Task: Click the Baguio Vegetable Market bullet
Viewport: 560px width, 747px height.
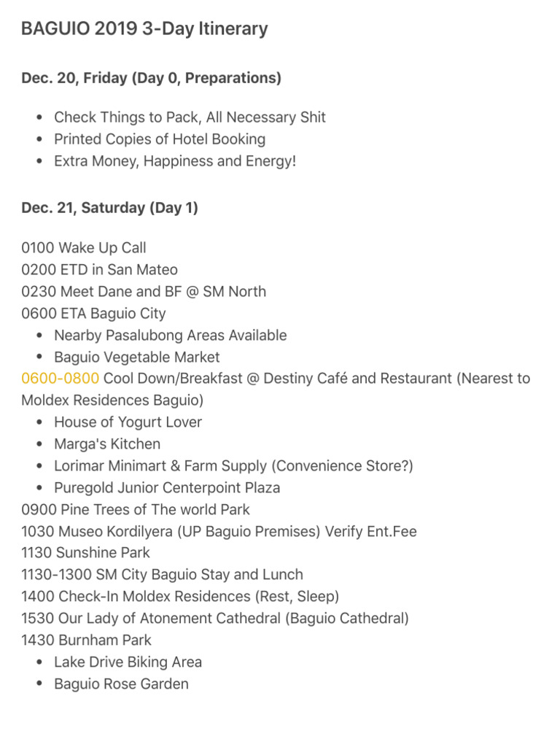Action: 136,357
